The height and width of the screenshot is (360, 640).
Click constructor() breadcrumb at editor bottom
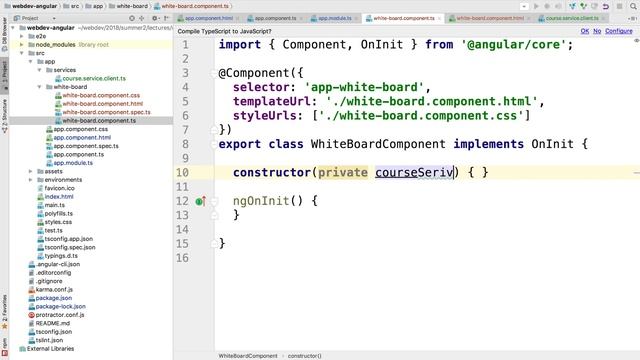(304, 356)
